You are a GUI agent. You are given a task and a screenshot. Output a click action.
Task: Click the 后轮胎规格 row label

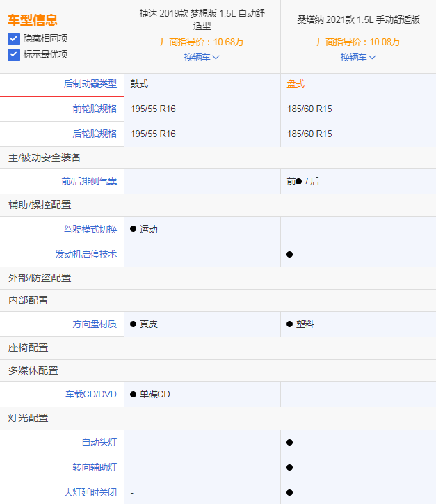pos(95,134)
